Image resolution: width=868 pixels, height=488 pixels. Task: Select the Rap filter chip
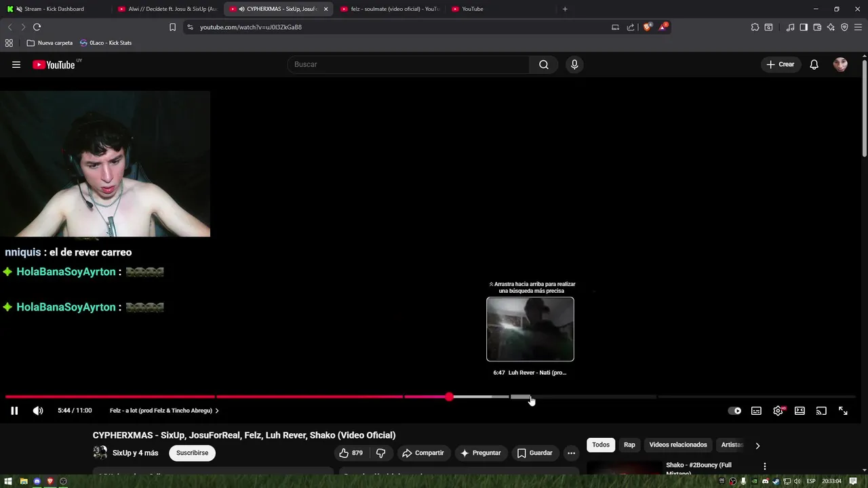click(629, 445)
